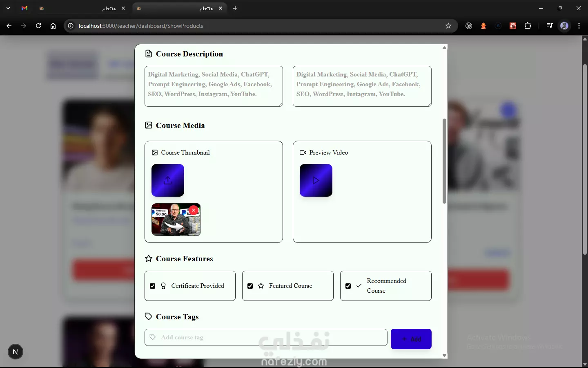Click the circular target extension icon
The height and width of the screenshot is (368, 588).
coord(469,26)
